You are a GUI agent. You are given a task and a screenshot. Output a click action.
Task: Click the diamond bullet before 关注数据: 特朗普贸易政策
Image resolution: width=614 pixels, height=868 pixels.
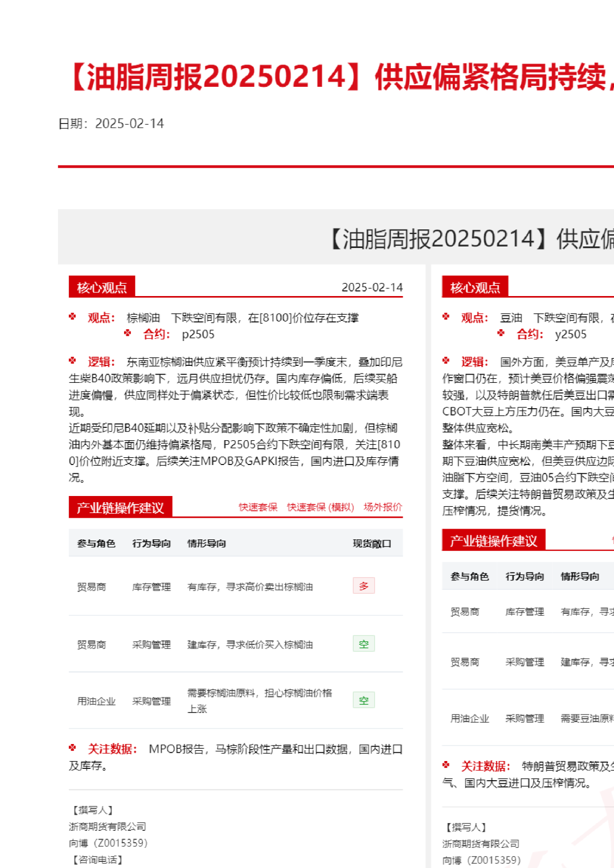pos(446,765)
